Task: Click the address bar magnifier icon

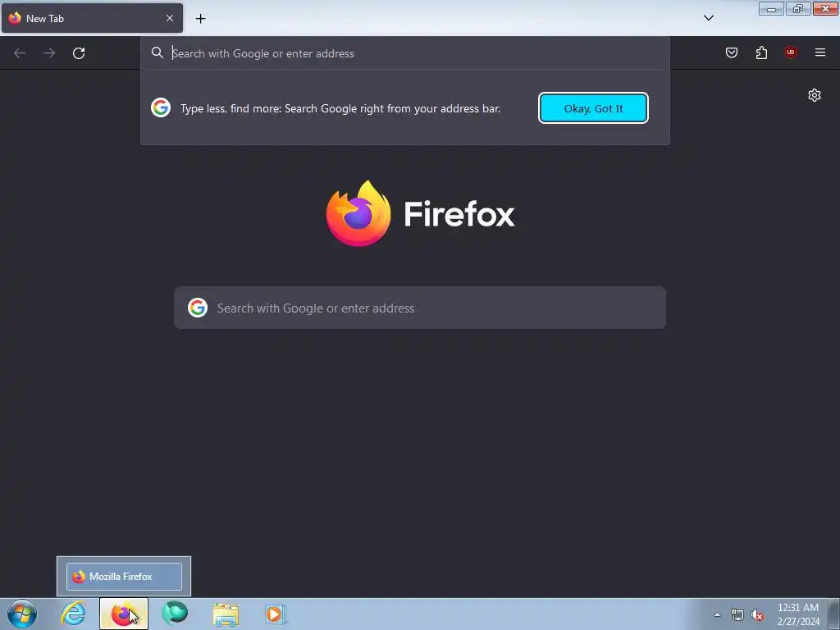Action: tap(157, 52)
